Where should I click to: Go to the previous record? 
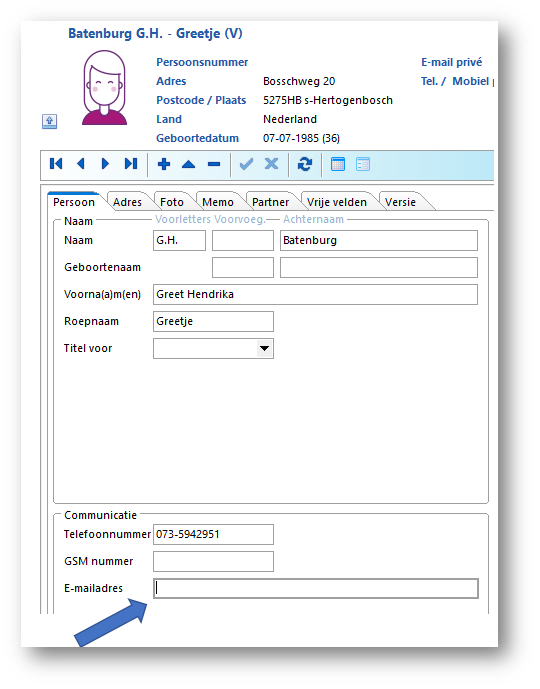tap(81, 164)
